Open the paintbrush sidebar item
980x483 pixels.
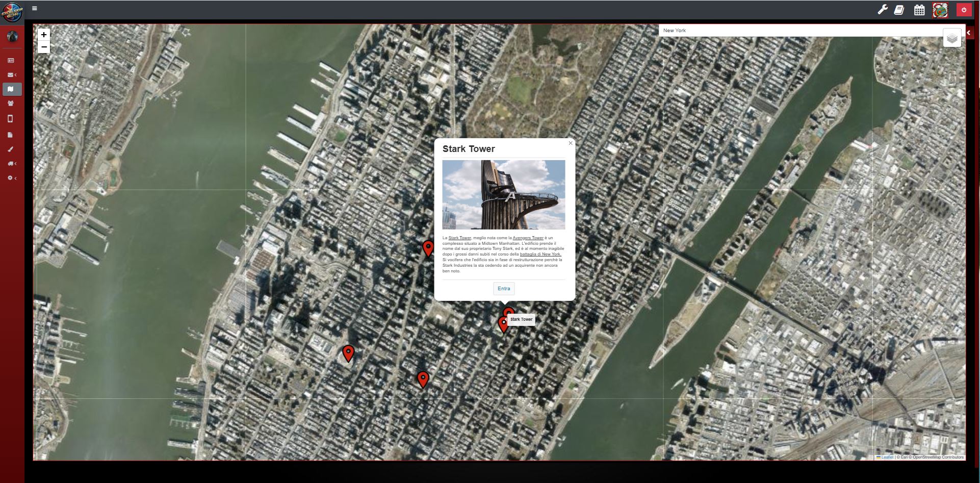click(x=11, y=149)
